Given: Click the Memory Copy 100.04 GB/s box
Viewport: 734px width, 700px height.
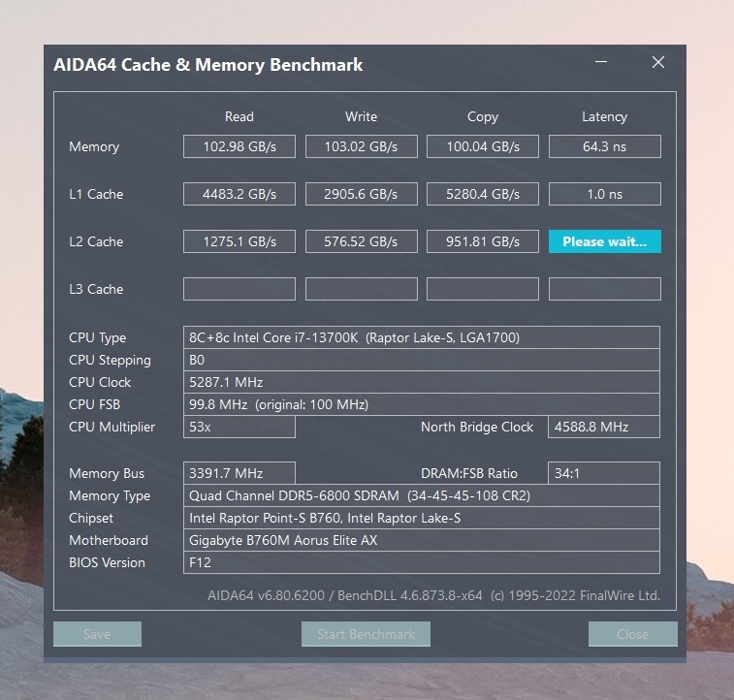Looking at the screenshot, I should (x=483, y=146).
